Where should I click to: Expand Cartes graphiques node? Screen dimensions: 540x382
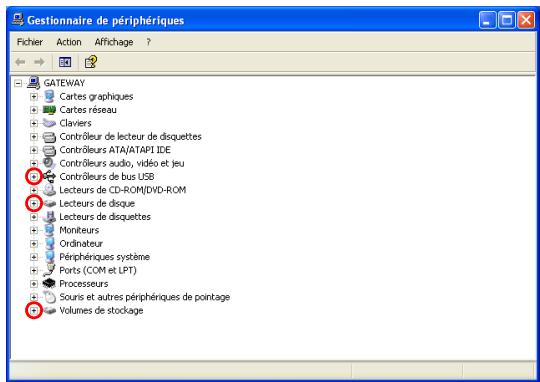[34, 96]
